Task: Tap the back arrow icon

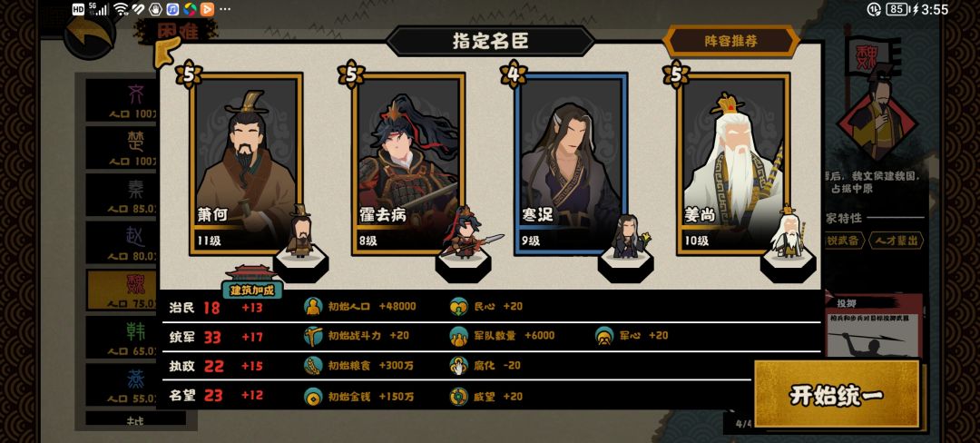Action: tap(90, 34)
